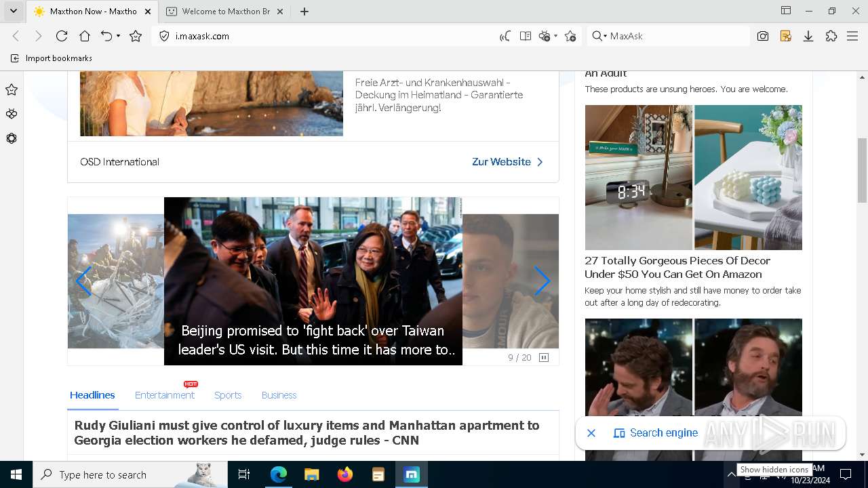Screen dimensions: 868x488
Task: Add this page to bookmarks
Action: 570,36
